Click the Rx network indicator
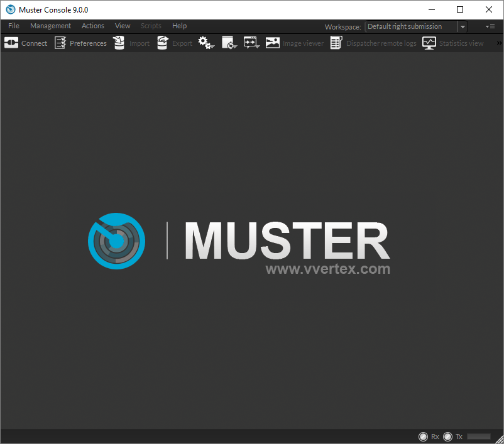This screenshot has width=504, height=444. 423,436
